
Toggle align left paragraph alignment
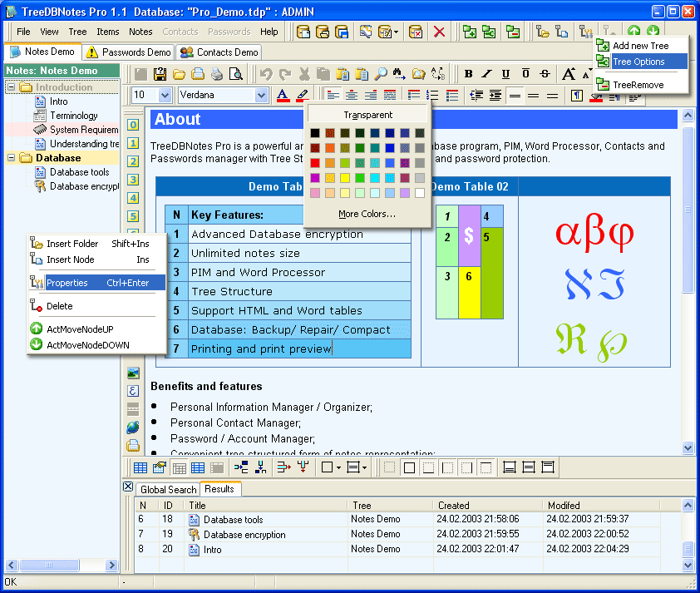pyautogui.click(x=333, y=95)
